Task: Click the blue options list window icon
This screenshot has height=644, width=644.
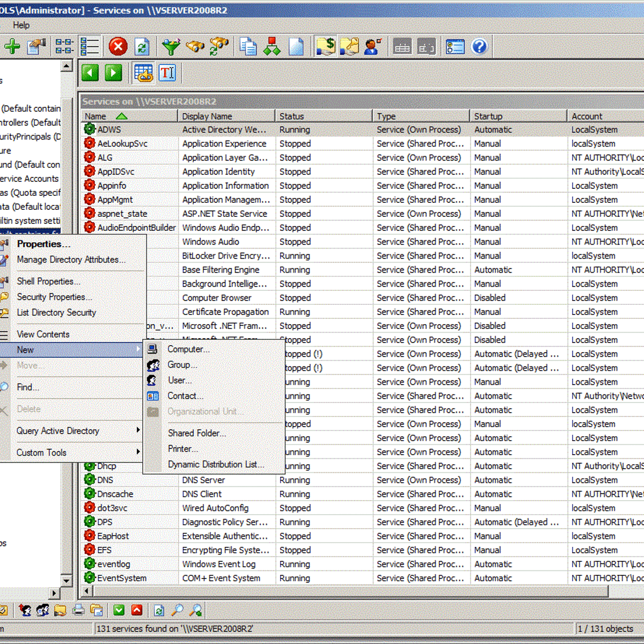Action: click(455, 47)
